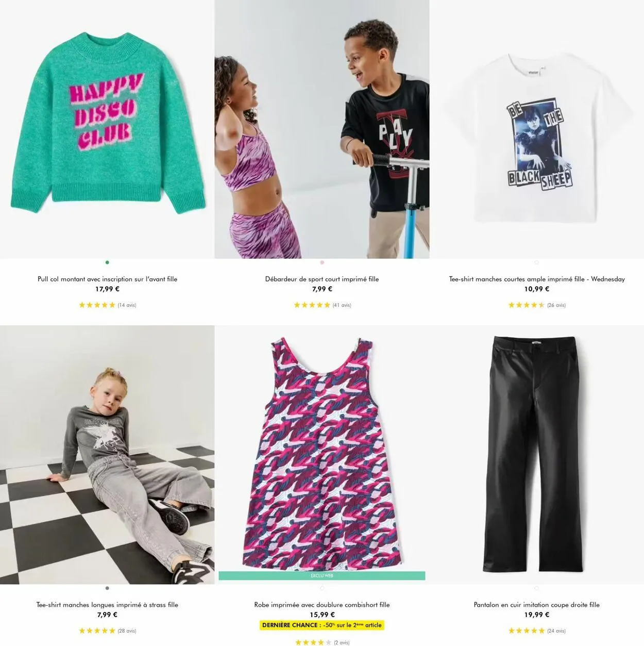Select color swatch under leather-look trousers

(536, 588)
